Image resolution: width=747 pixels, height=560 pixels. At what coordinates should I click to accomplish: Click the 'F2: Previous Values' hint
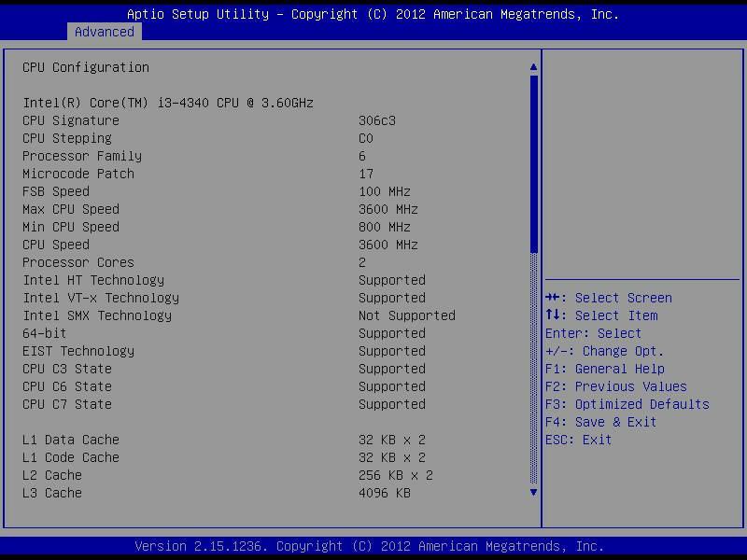coord(616,386)
